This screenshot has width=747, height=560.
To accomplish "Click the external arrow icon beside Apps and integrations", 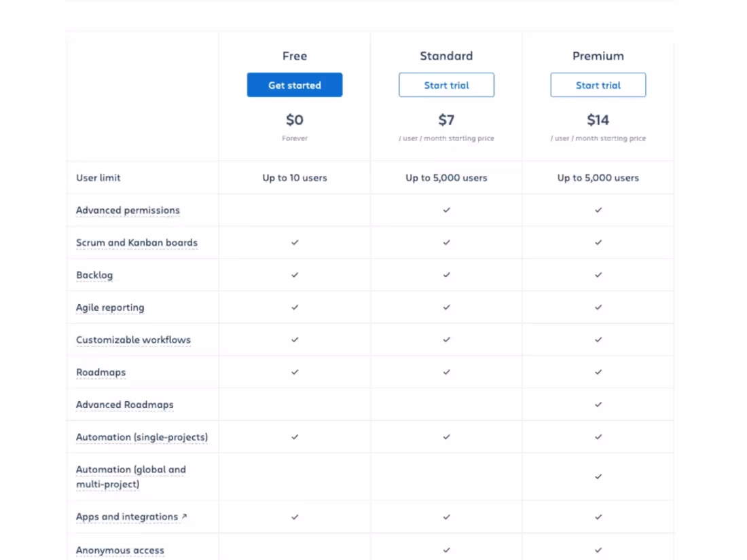I will pos(184,517).
